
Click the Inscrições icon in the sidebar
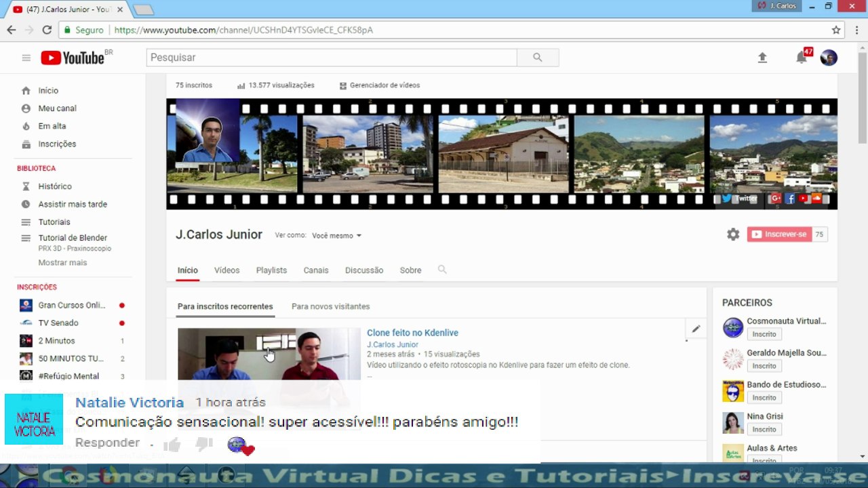click(26, 144)
